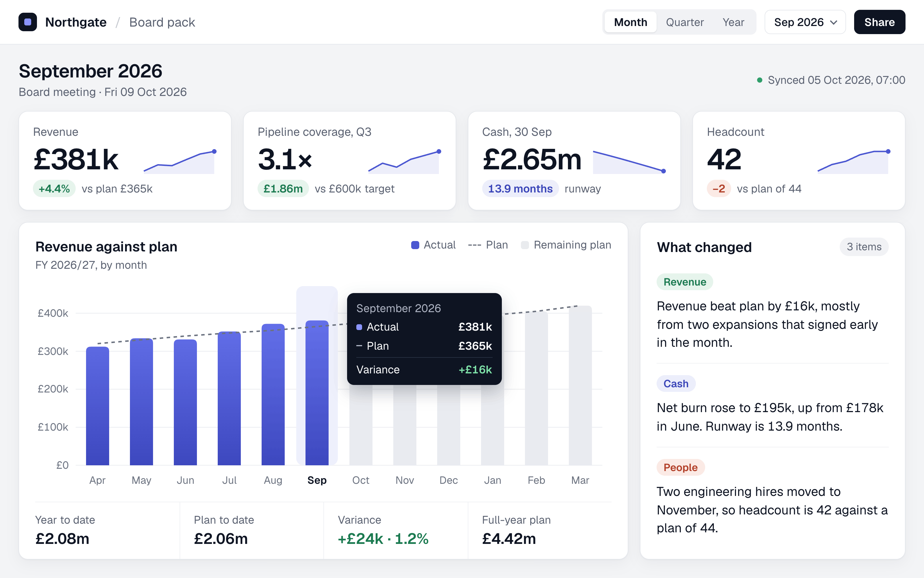Click the green sync status dot

tap(759, 80)
